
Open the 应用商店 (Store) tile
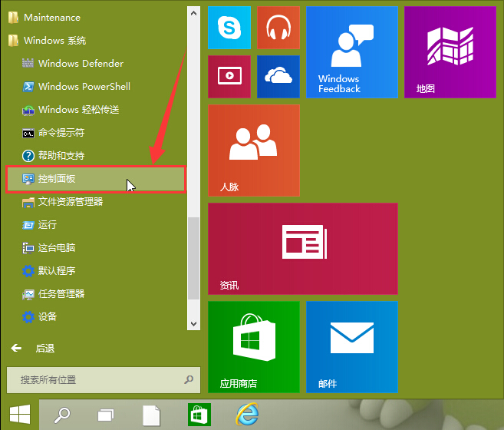(253, 346)
